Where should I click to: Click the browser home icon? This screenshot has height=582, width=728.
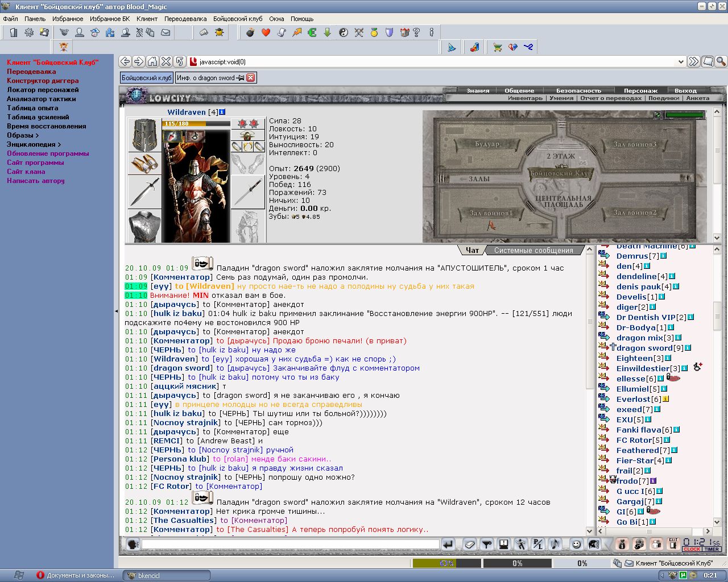point(152,61)
